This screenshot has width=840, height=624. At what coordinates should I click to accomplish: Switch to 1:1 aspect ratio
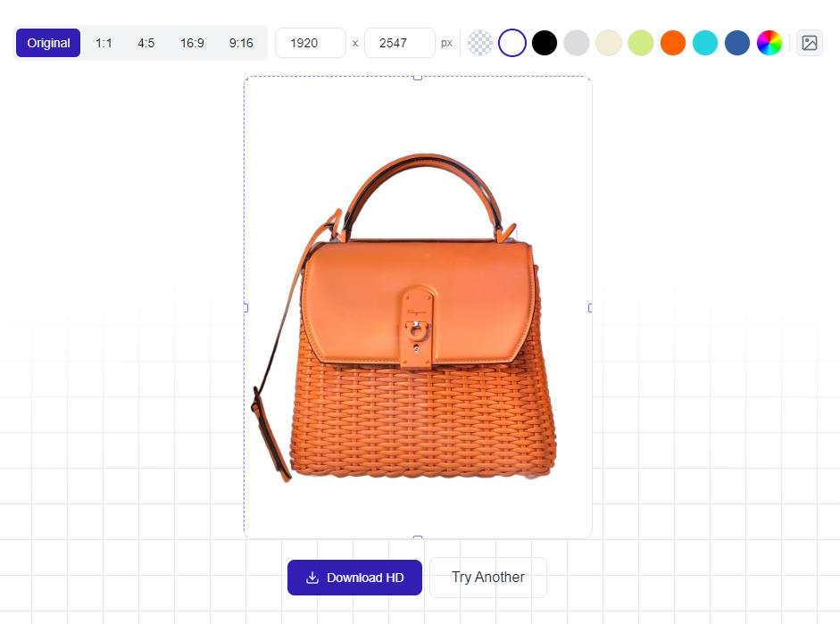pos(104,43)
